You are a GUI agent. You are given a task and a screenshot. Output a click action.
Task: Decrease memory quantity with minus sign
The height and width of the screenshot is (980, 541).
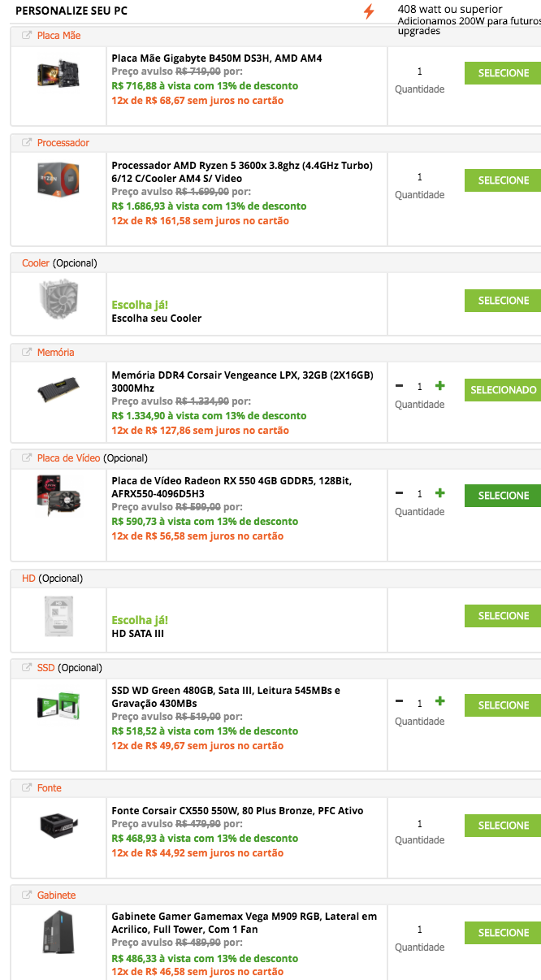[399, 386]
